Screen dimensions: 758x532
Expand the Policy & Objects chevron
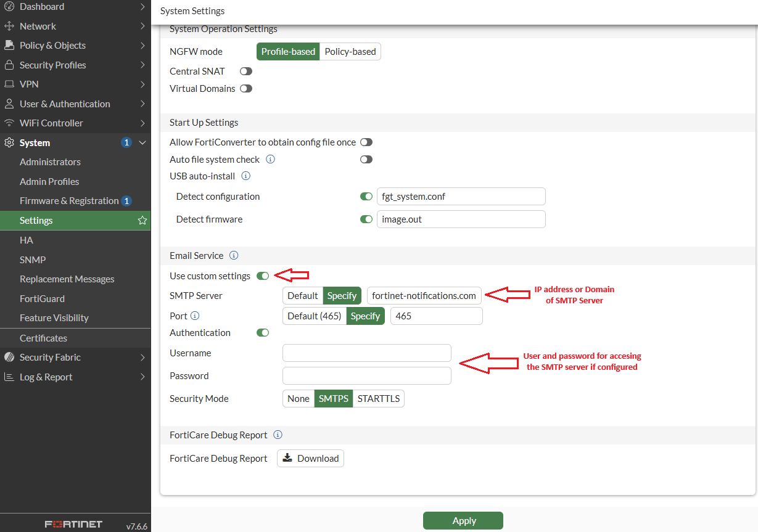[142, 46]
